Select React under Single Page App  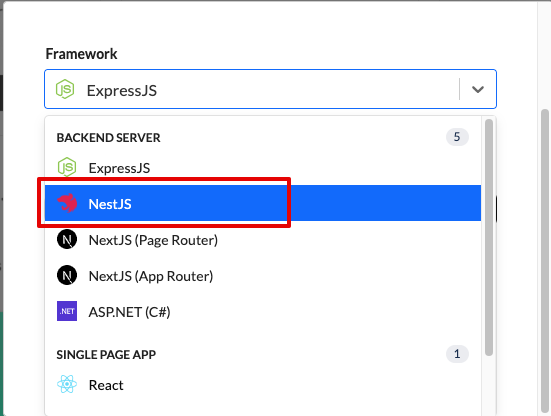pyautogui.click(x=263, y=385)
